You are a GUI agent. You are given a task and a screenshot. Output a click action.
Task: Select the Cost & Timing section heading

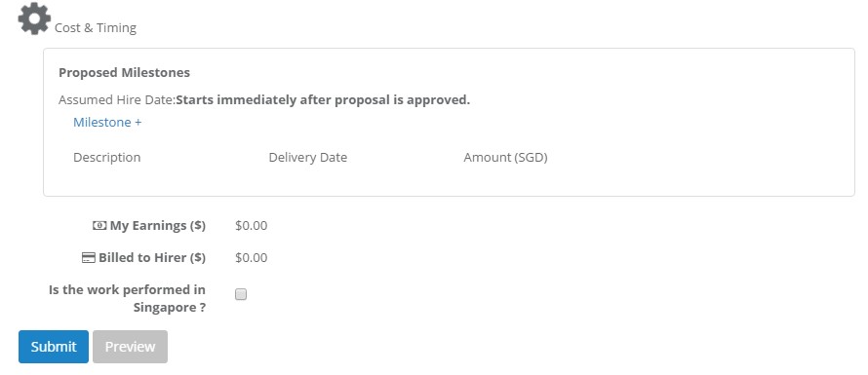click(x=96, y=27)
